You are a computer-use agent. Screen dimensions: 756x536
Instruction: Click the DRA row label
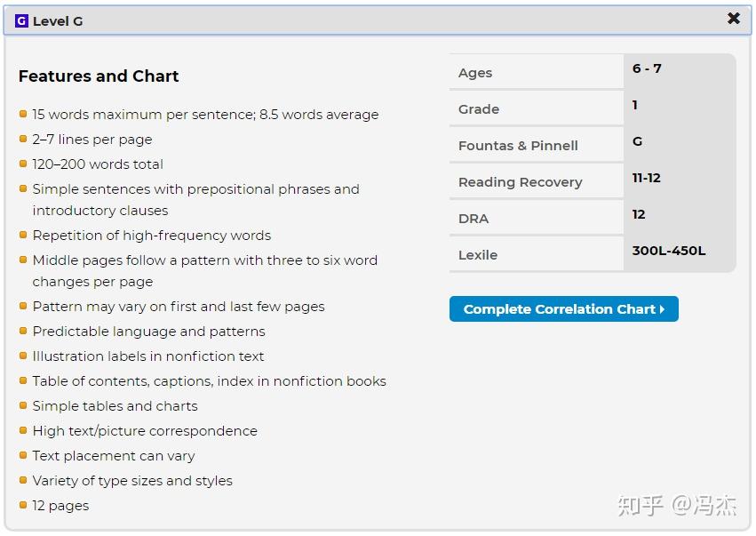(x=473, y=219)
